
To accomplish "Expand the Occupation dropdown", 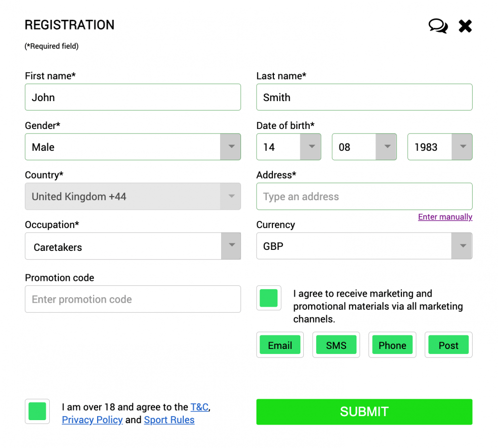I will click(231, 246).
